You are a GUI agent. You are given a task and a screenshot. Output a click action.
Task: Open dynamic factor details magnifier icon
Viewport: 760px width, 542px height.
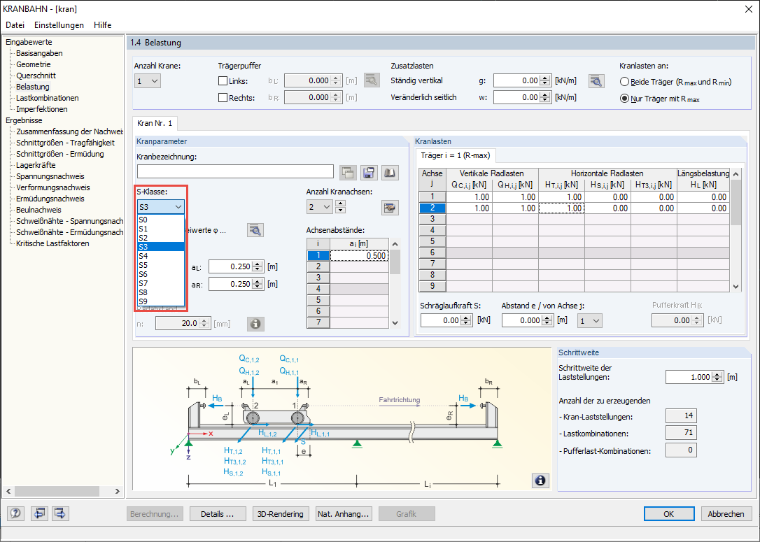[255, 230]
